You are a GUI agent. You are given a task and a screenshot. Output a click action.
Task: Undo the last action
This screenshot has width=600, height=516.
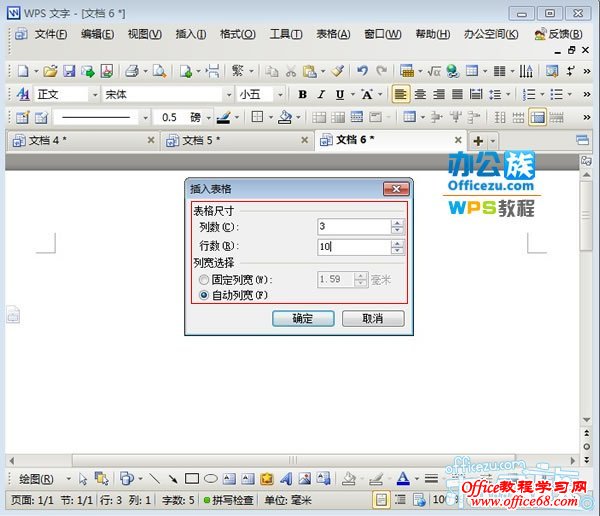point(362,71)
